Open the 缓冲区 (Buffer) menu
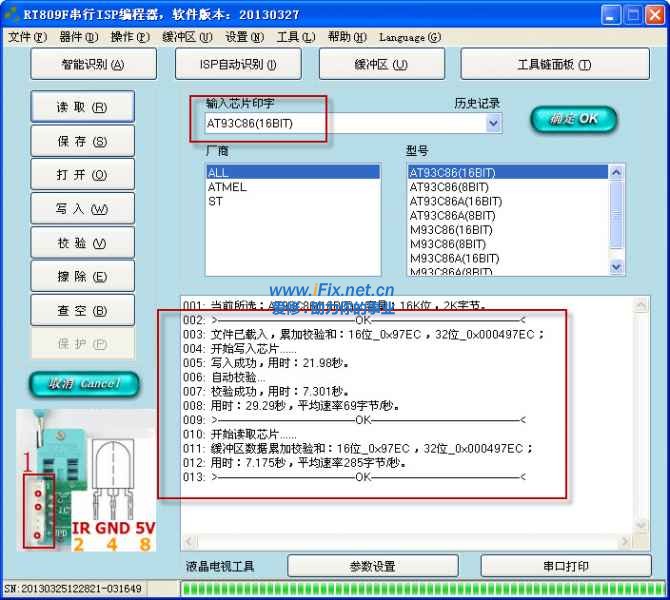This screenshot has height=600, width=670. [x=187, y=37]
